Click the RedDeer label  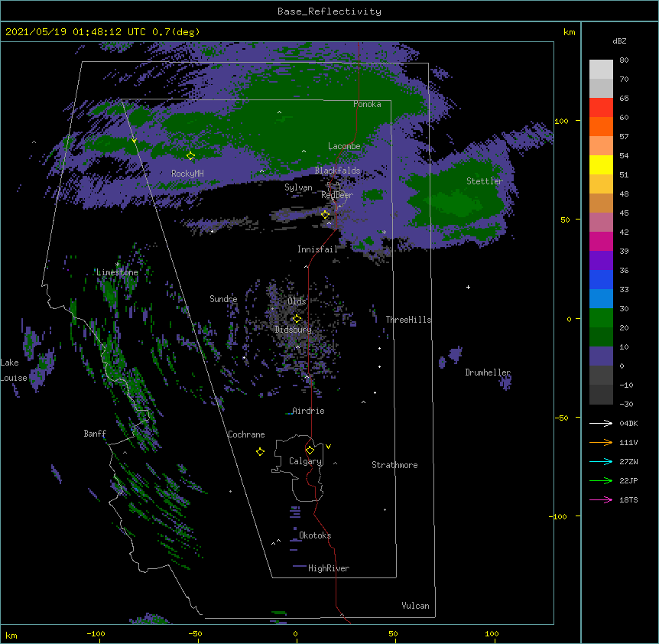point(337,195)
